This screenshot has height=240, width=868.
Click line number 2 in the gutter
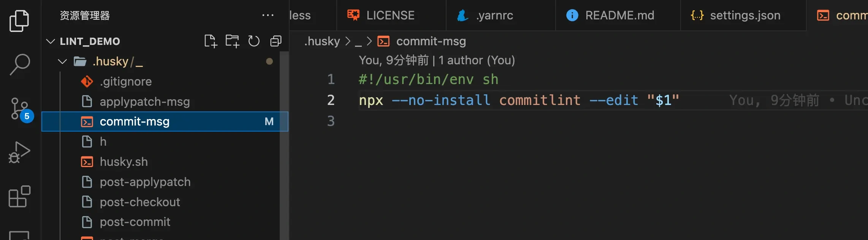tap(331, 100)
